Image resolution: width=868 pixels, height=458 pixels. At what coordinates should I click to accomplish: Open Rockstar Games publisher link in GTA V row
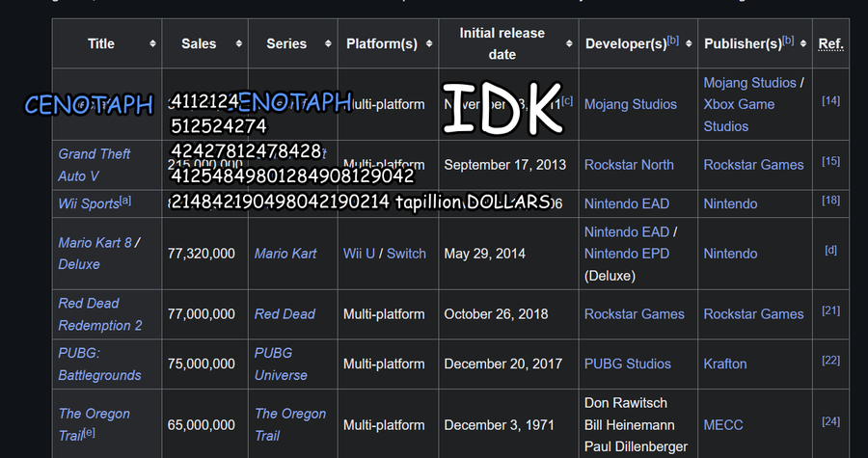(x=753, y=165)
